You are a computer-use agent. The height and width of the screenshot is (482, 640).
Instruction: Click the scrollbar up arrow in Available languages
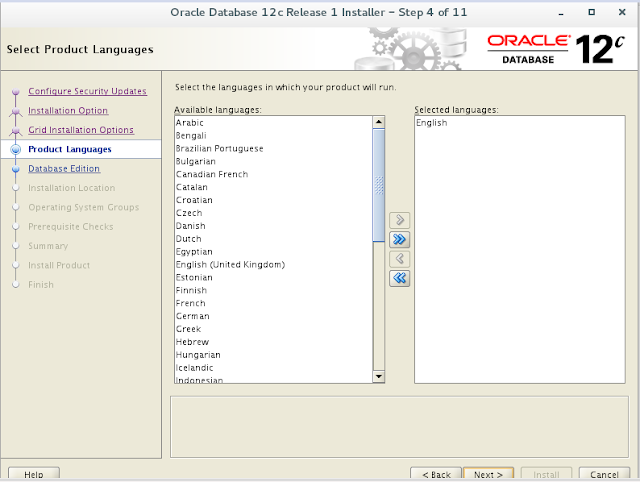378,122
